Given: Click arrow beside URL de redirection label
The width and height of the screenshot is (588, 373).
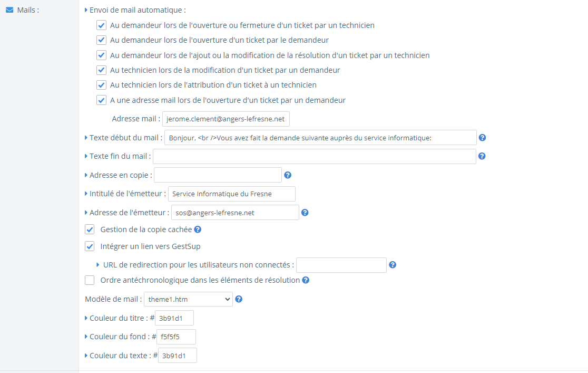Looking at the screenshot, I should pyautogui.click(x=98, y=265).
